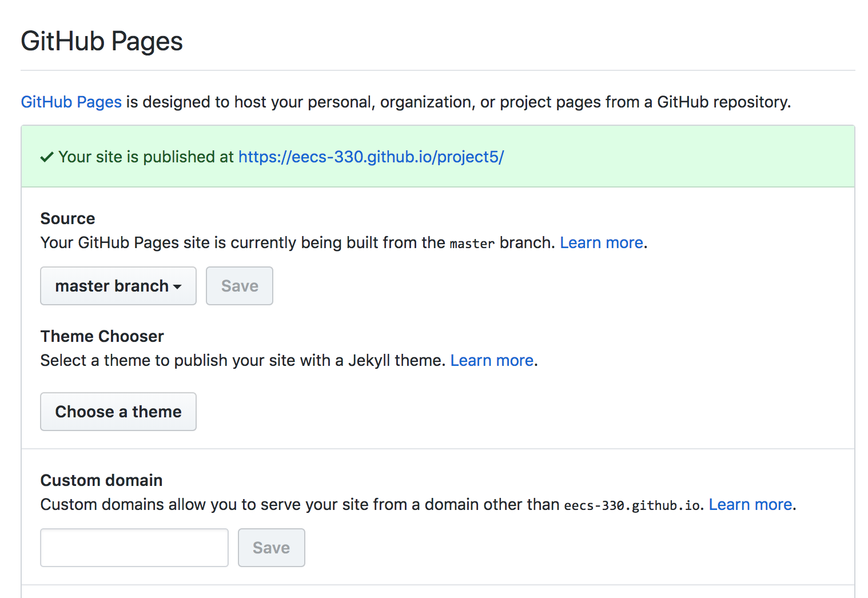Open Learn more link under Theme Chooser
868x598 pixels.
point(492,361)
